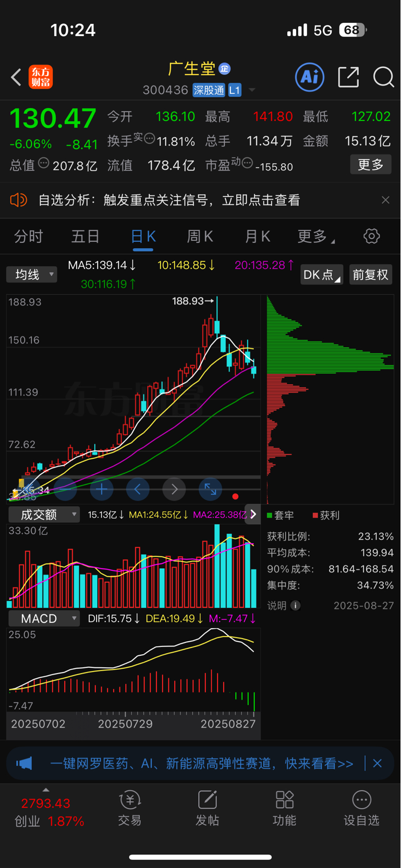Open 成交额 indicator dropdown
401x868 pixels.
tap(44, 515)
